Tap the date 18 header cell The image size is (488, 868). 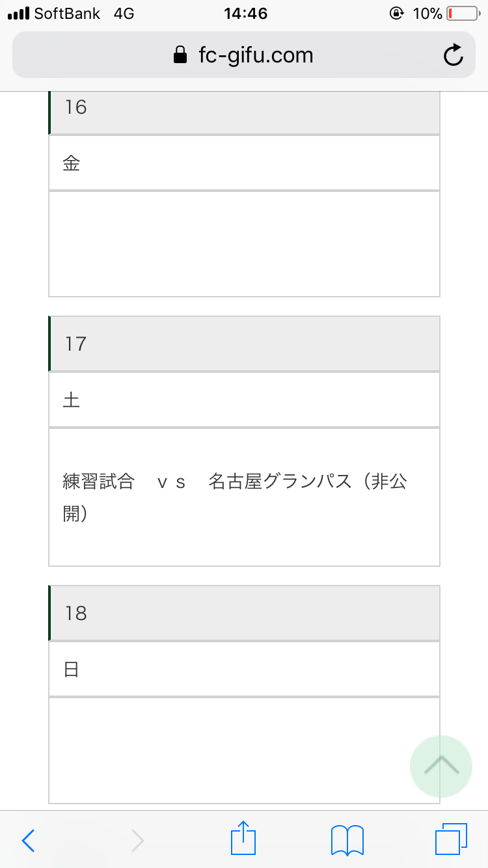click(244, 613)
